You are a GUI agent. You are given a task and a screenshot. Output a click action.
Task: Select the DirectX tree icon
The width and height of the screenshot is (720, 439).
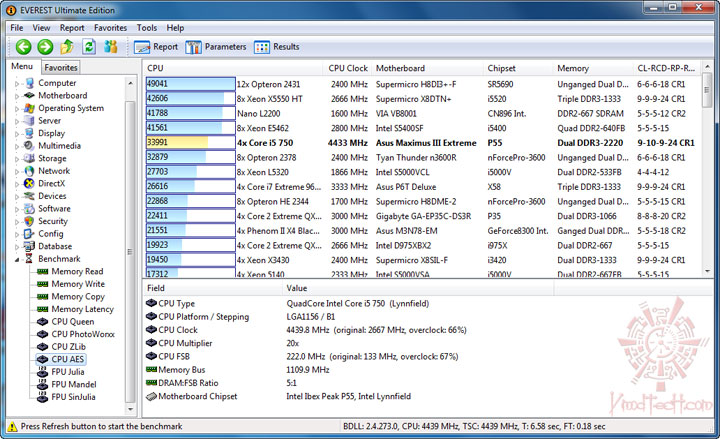click(x=29, y=183)
